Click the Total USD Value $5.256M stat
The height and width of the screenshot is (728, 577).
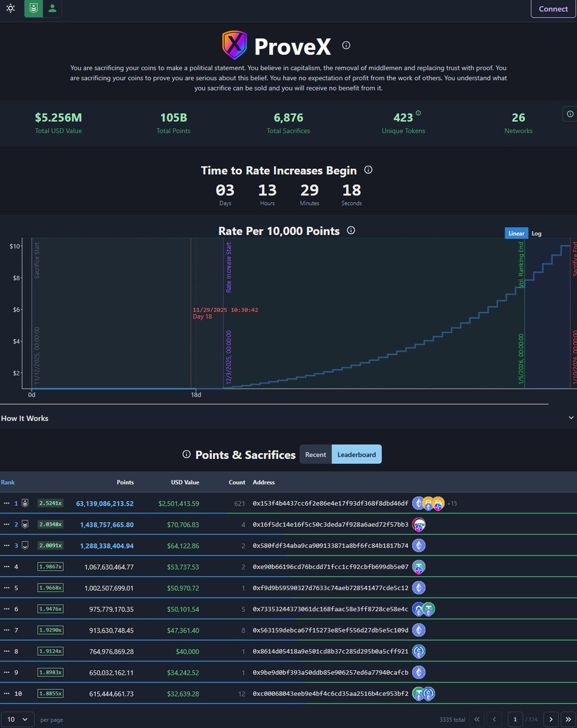pos(58,123)
